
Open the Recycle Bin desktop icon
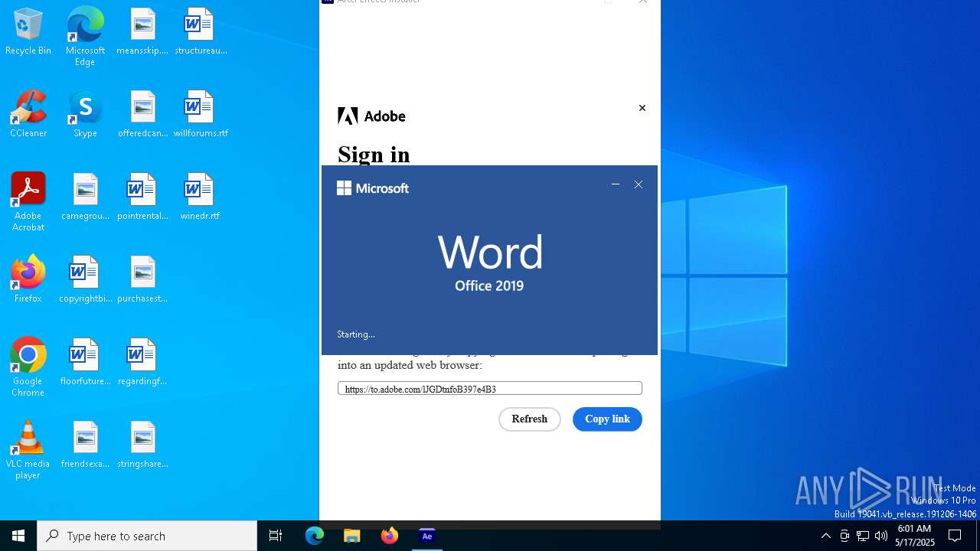(x=28, y=32)
